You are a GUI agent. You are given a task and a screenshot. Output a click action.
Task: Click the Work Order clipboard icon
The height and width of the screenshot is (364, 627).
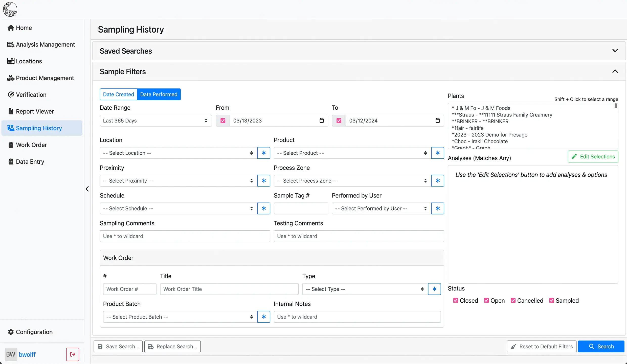pyautogui.click(x=11, y=145)
